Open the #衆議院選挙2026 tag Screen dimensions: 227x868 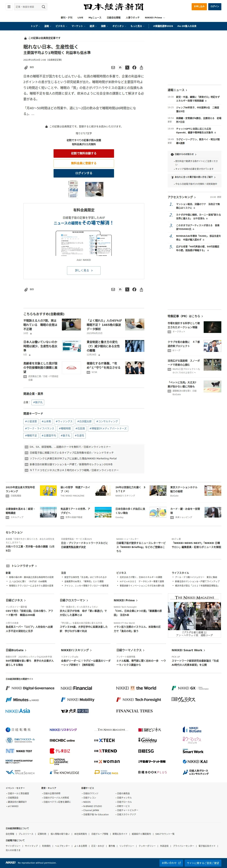pos(163,26)
